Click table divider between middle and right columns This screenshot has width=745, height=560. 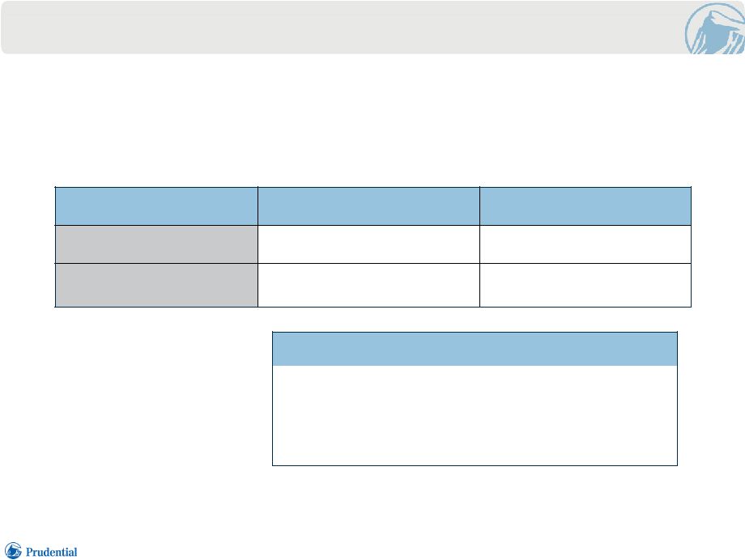[479, 247]
